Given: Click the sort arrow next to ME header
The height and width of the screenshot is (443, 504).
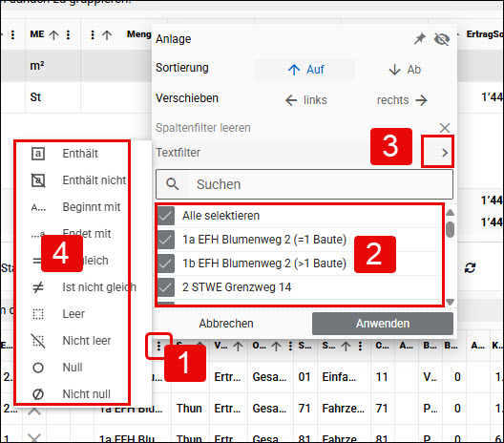Looking at the screenshot, I should coord(54,34).
